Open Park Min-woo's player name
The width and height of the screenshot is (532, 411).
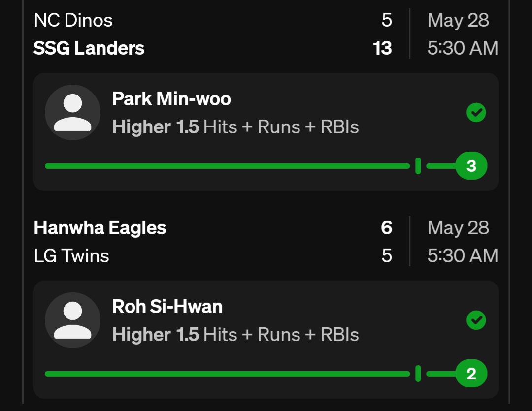pyautogui.click(x=171, y=99)
